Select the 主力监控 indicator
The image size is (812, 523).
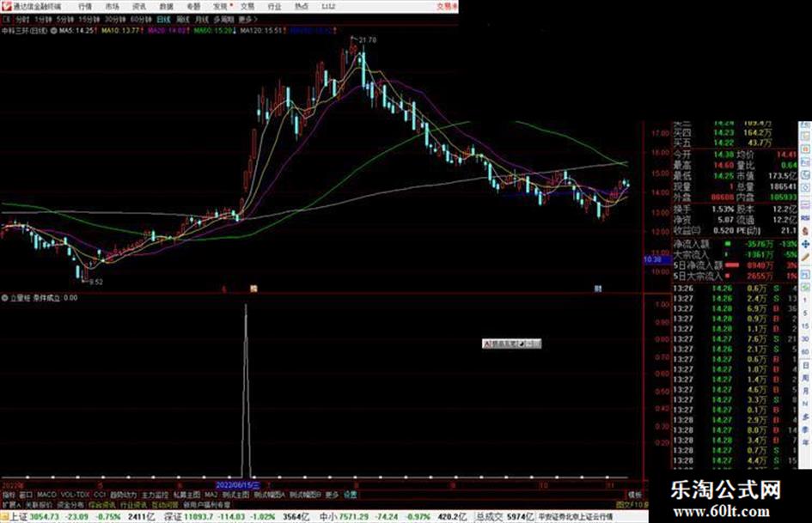[x=155, y=495]
